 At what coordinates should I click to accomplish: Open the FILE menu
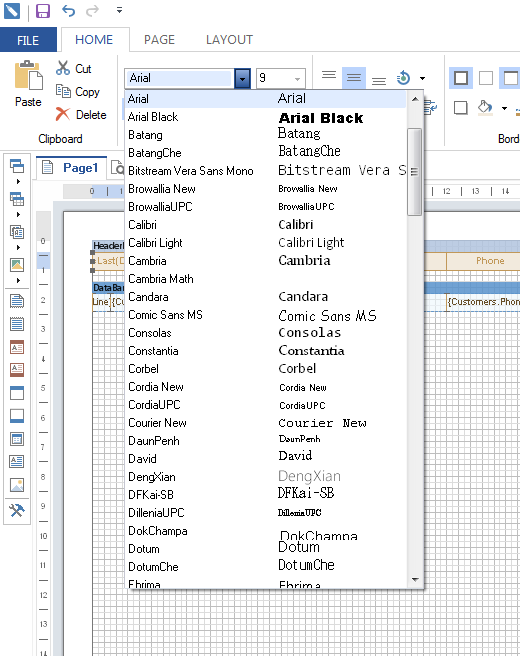[28, 40]
